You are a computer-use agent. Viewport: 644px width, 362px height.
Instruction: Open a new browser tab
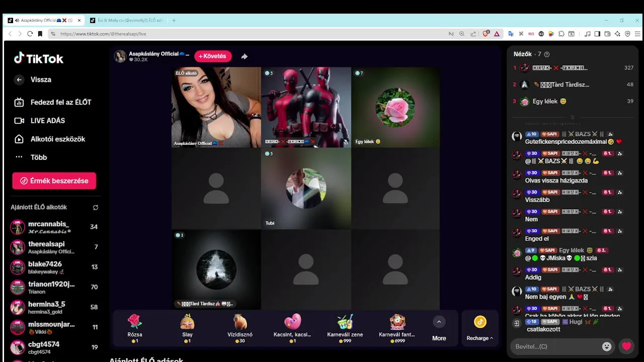tap(174, 21)
